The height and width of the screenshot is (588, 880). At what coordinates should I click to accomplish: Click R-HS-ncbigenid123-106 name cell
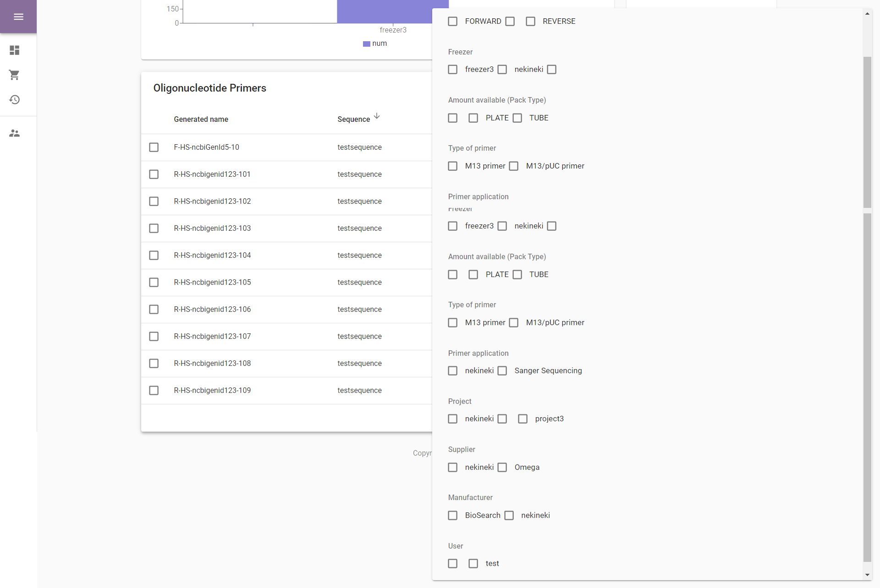click(x=212, y=310)
